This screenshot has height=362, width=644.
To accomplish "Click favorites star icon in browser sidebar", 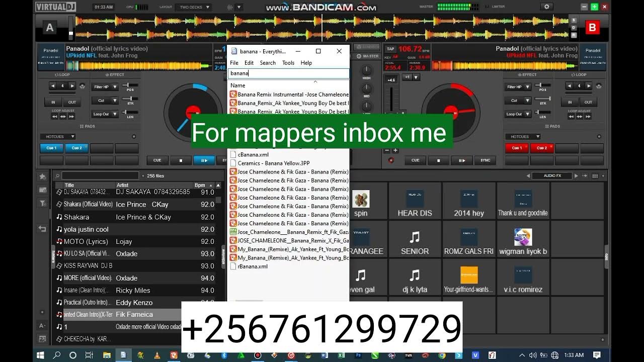I will point(43,176).
